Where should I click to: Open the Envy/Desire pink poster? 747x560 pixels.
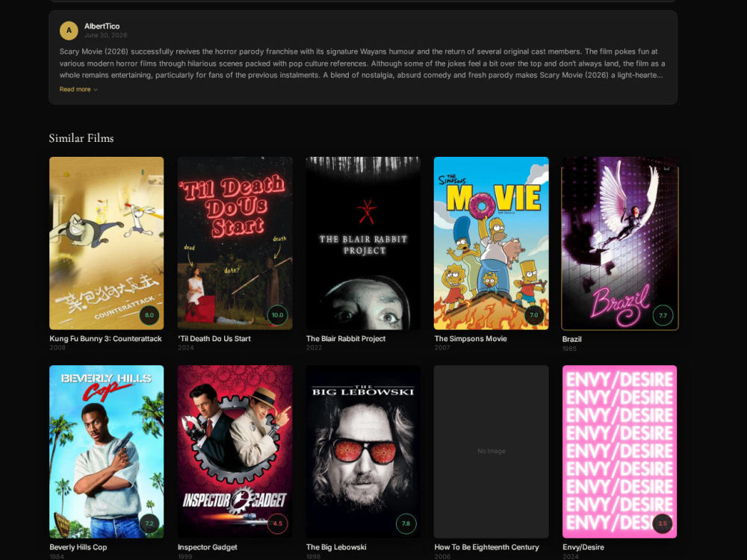pos(619,452)
